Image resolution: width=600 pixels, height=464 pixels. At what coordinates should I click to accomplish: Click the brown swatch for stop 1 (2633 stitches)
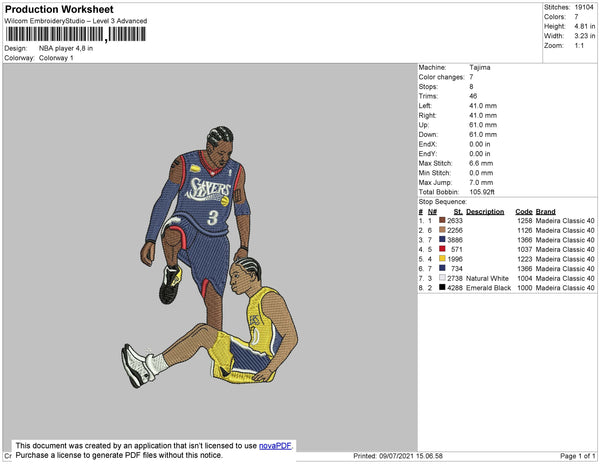(x=442, y=220)
